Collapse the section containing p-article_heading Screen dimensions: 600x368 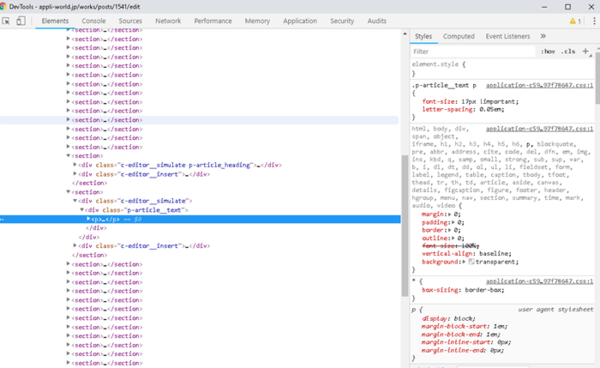(68, 156)
